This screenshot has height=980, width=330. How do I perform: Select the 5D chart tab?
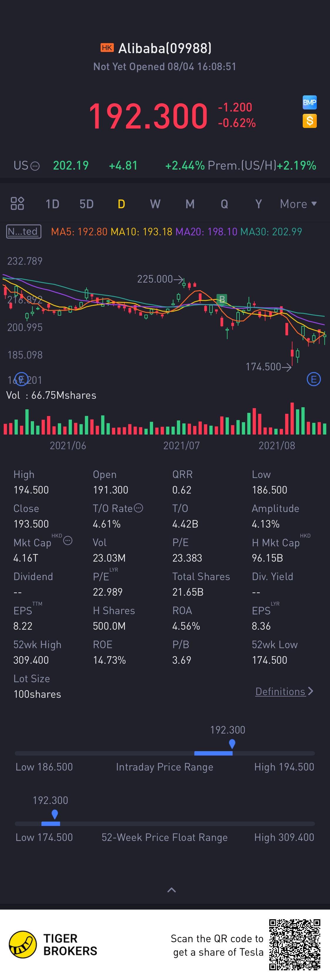[87, 204]
